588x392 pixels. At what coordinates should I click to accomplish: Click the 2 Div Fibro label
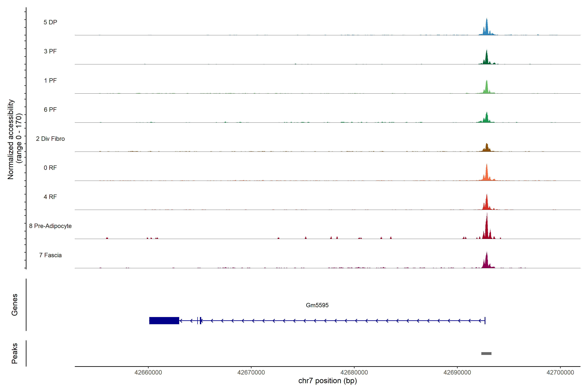pyautogui.click(x=50, y=139)
